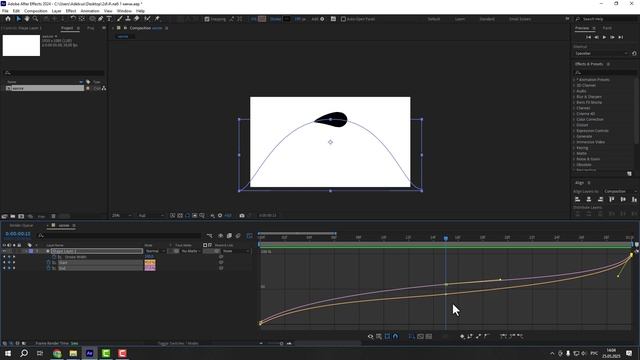The height and width of the screenshot is (360, 640).
Task: Open Shape Layer 1 blending Mode dropdown
Action: [155, 251]
